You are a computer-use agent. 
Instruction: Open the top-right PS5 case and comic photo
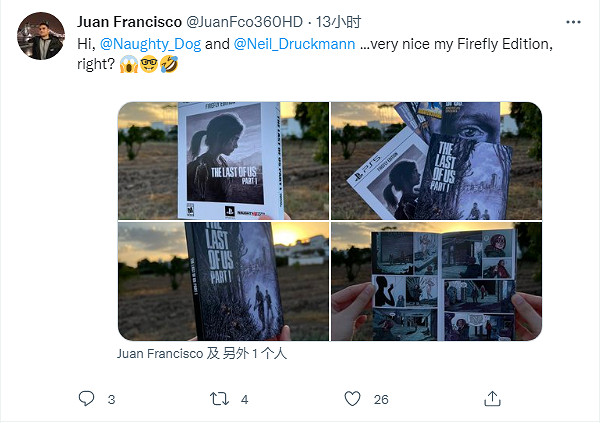[436, 160]
